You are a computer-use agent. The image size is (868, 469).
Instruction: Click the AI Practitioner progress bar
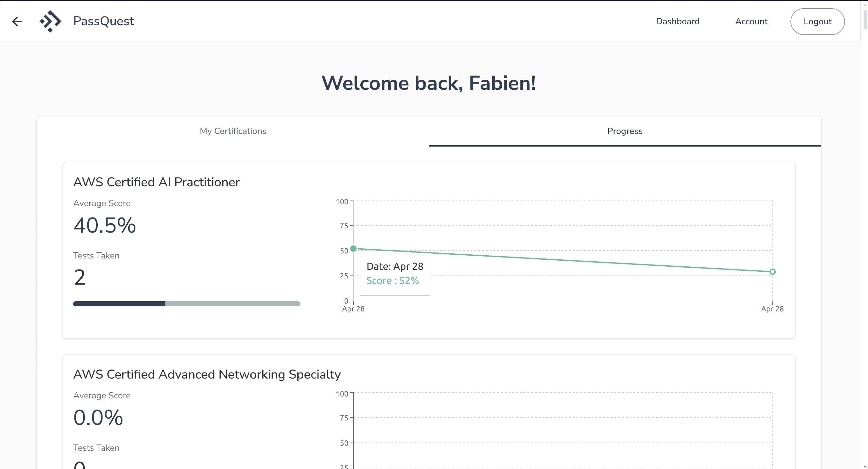coord(186,304)
